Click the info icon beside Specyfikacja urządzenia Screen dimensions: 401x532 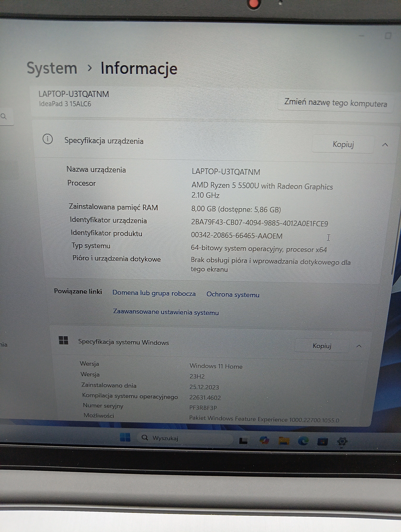(x=48, y=139)
